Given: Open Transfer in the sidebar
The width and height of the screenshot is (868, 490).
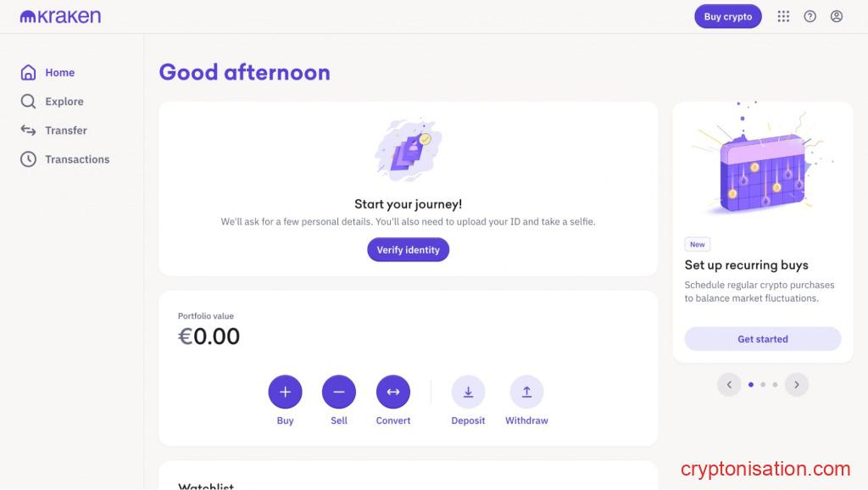Looking at the screenshot, I should point(65,131).
